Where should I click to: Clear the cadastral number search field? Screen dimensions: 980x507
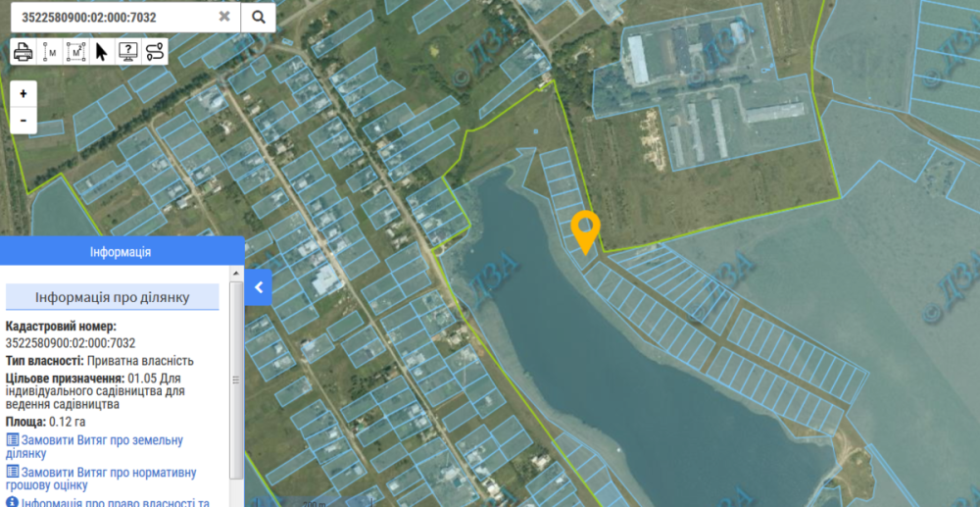tap(223, 17)
